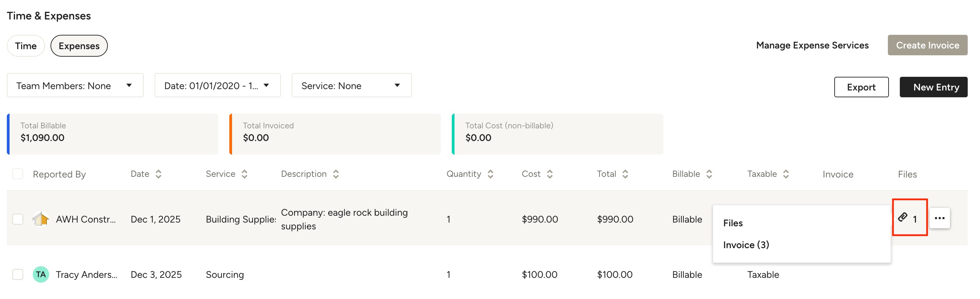Click the New Entry button
The width and height of the screenshot is (980, 299).
click(x=933, y=87)
